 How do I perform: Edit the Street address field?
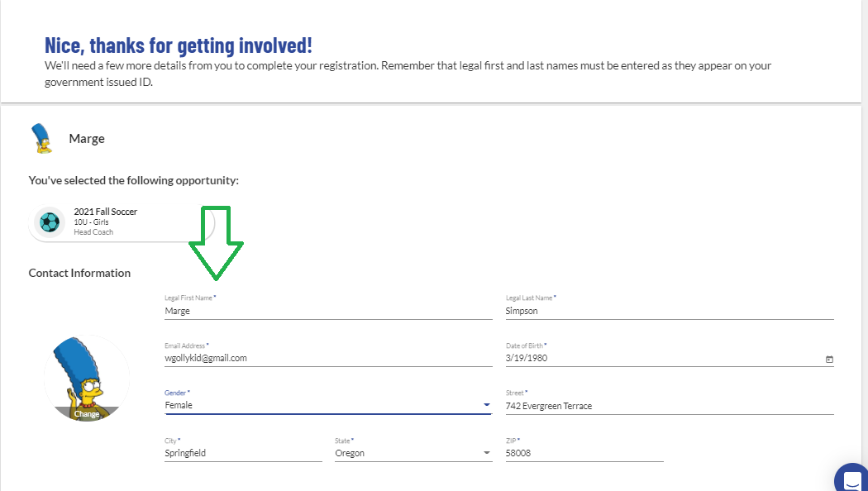pyautogui.click(x=670, y=406)
